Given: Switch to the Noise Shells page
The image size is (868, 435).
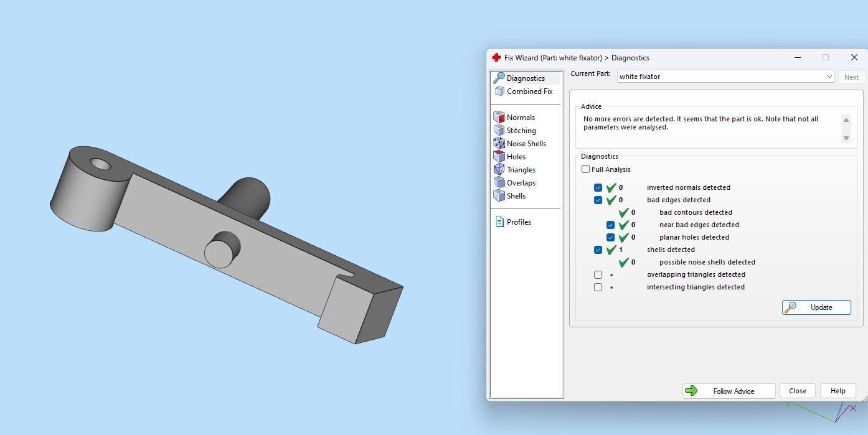Looking at the screenshot, I should click(526, 144).
